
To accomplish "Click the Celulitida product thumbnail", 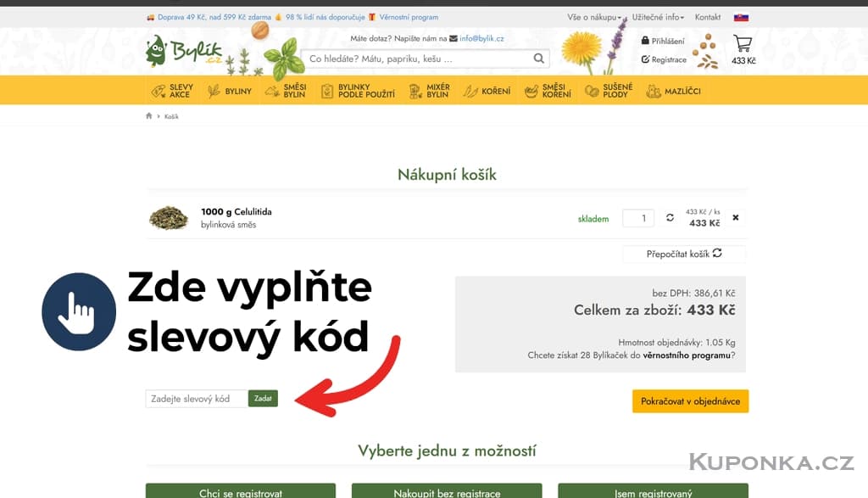I will tap(169, 218).
